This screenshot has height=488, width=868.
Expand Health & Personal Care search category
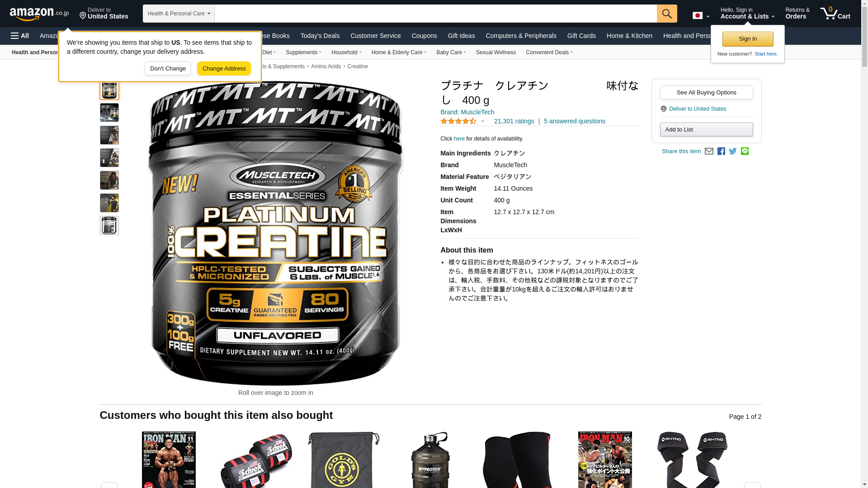click(x=179, y=14)
